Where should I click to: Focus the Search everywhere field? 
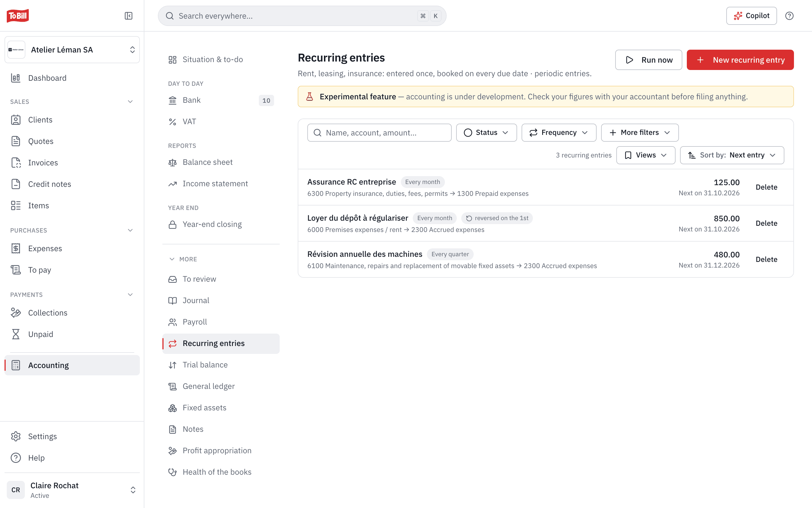(302, 16)
